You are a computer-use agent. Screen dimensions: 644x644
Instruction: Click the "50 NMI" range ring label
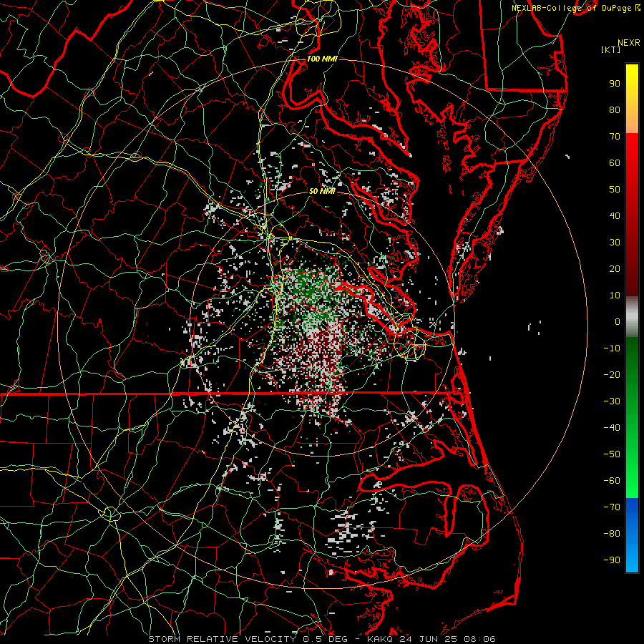pos(322,191)
